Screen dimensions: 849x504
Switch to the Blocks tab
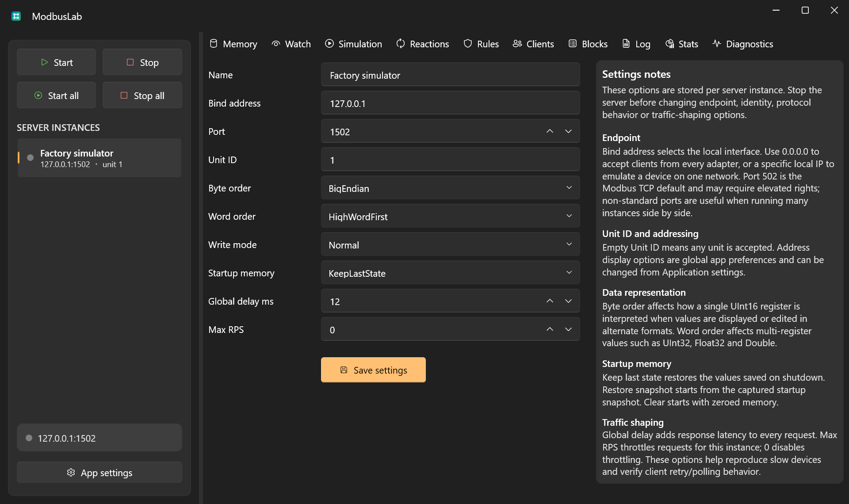(588, 44)
